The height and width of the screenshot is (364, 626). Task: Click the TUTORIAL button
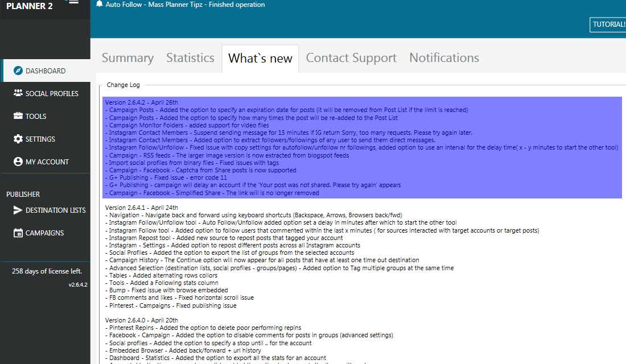click(x=608, y=24)
